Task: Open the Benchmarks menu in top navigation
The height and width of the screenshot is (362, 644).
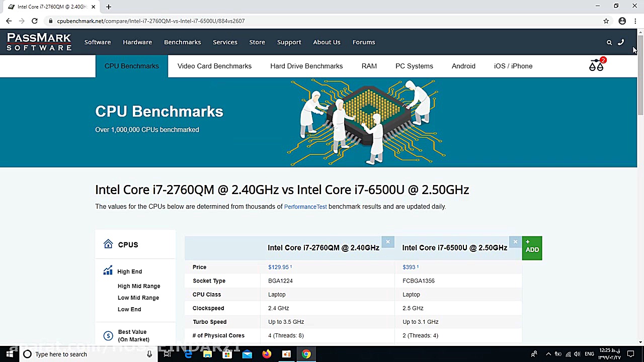Action: pyautogui.click(x=182, y=42)
